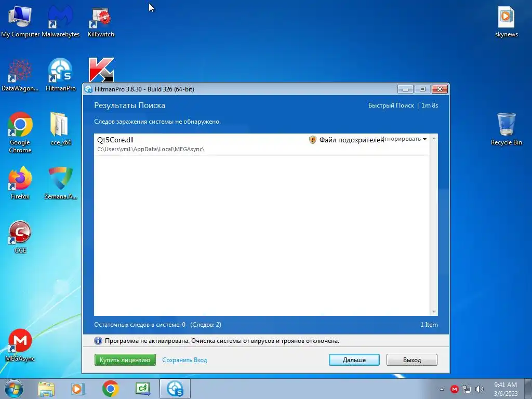The width and height of the screenshot is (532, 399).
Task: Click Купить лицензию button
Action: [125, 360]
